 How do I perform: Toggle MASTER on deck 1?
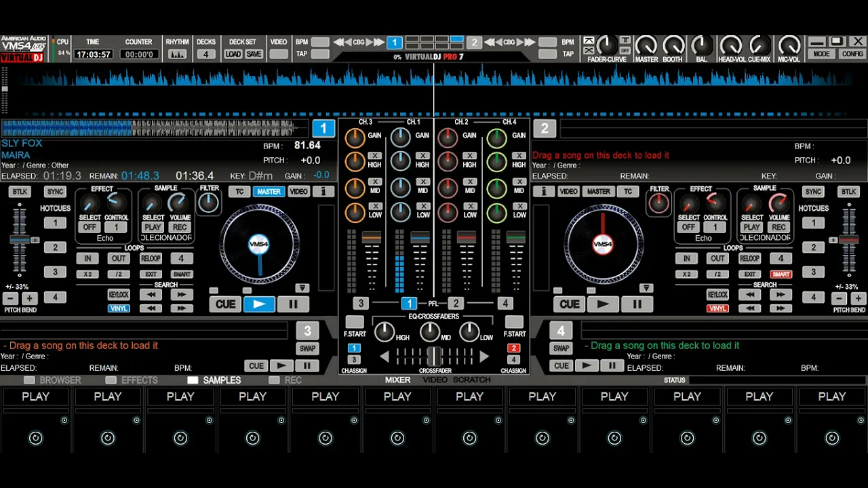269,192
